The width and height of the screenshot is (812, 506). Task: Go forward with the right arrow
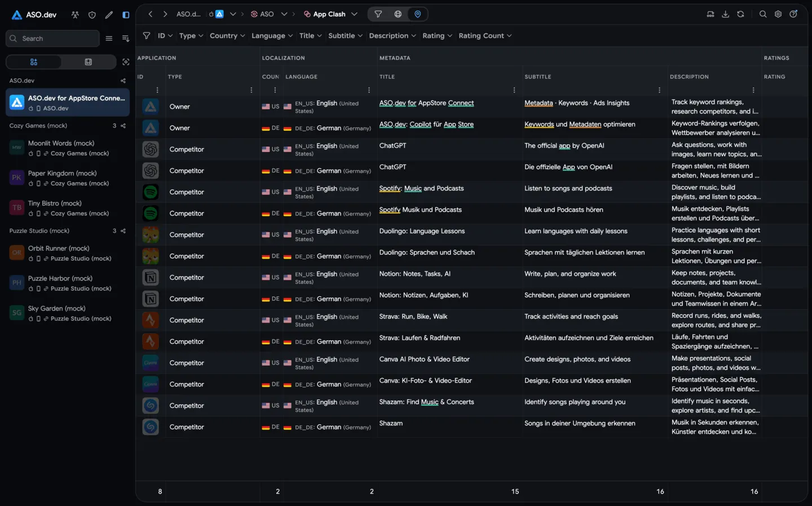click(165, 14)
